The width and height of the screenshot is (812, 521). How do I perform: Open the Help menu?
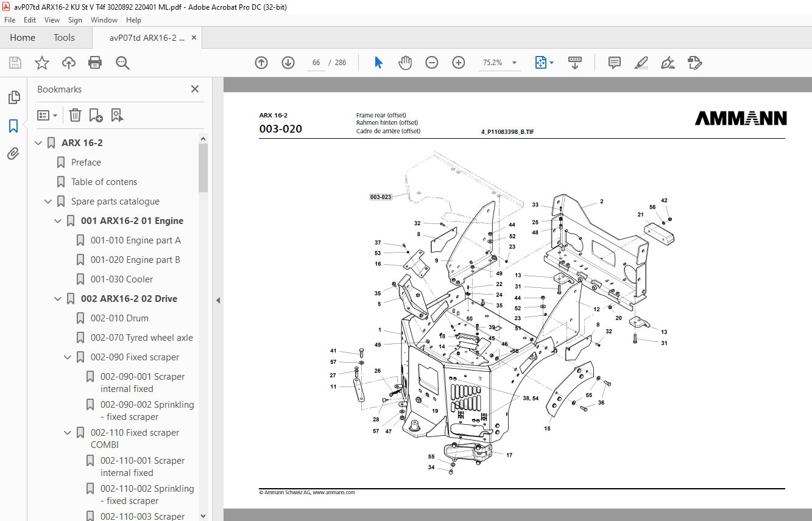point(133,20)
